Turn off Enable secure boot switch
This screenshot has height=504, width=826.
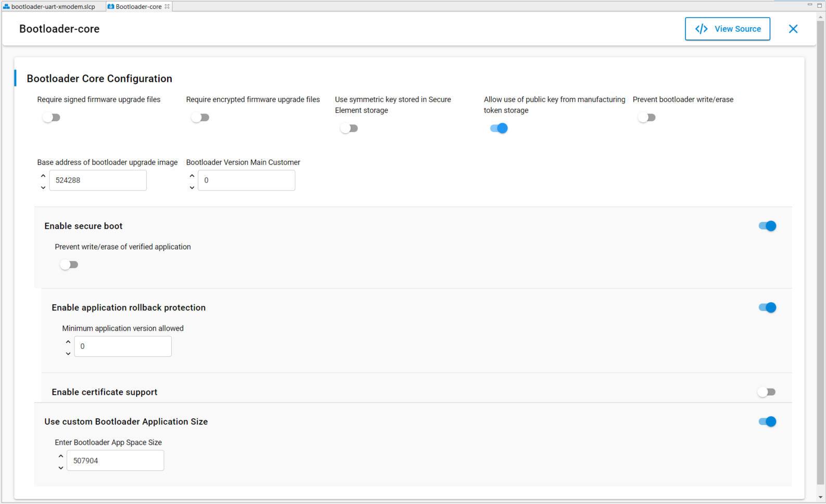(767, 226)
